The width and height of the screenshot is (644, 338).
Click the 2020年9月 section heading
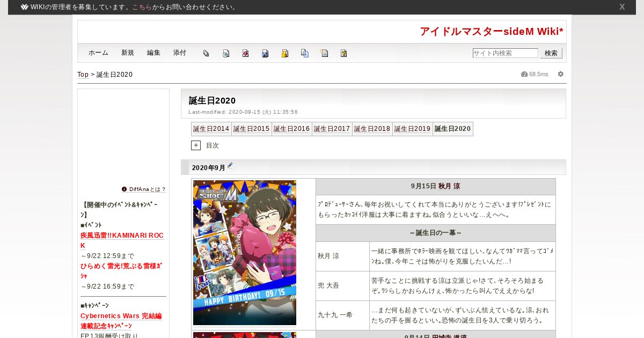(x=209, y=168)
